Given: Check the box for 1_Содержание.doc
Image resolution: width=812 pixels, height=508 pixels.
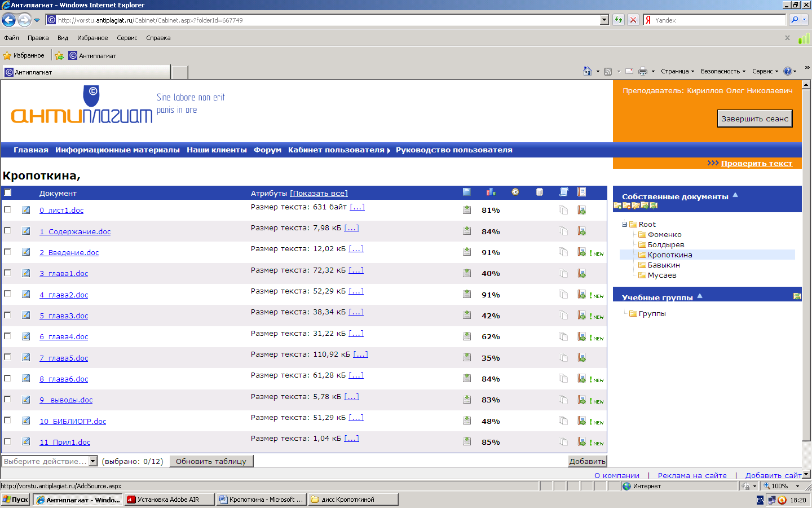Looking at the screenshot, I should [8, 230].
